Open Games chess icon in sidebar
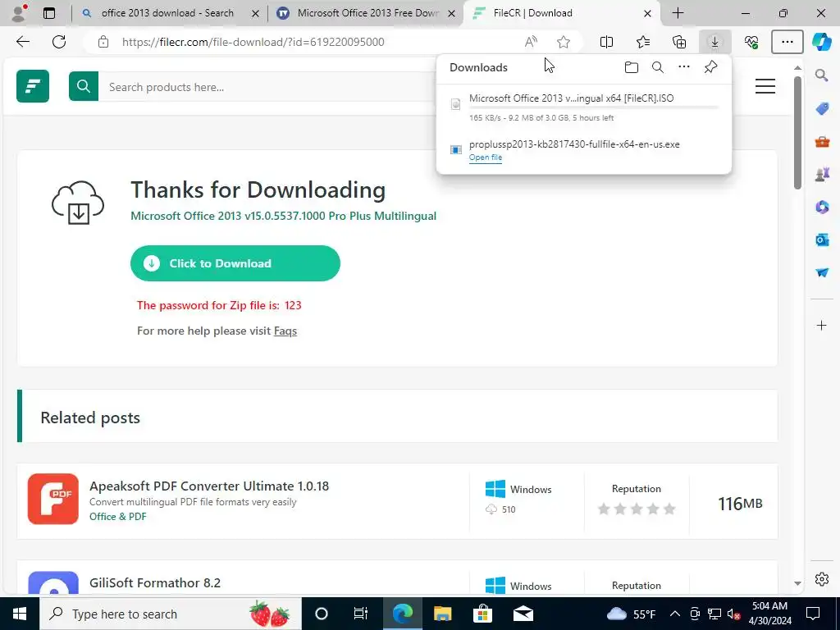This screenshot has height=630, width=840. [822, 174]
